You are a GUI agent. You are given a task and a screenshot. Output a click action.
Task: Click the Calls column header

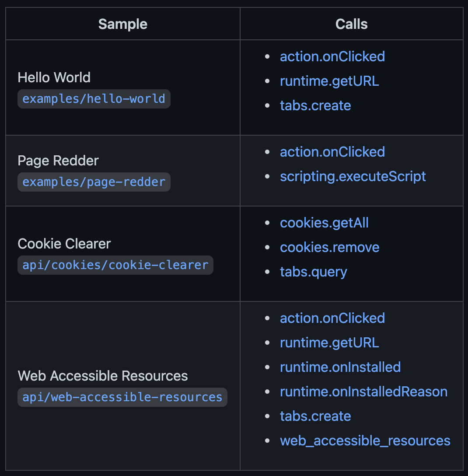pyautogui.click(x=351, y=24)
